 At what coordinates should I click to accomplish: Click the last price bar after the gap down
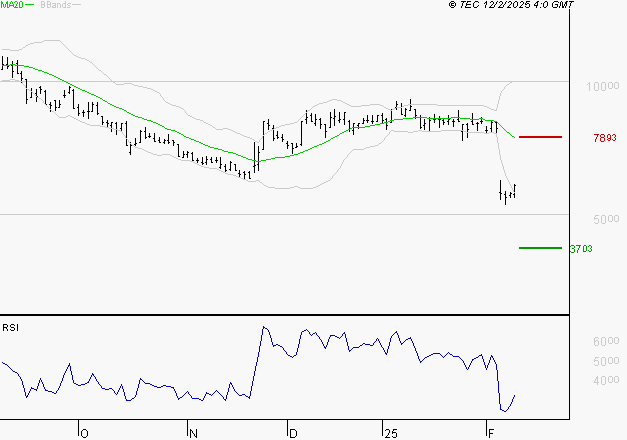(x=515, y=189)
